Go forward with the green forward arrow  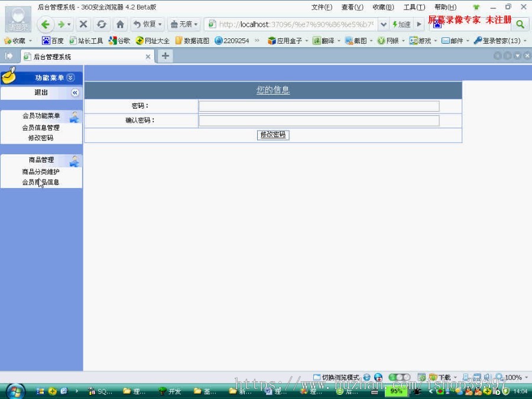pyautogui.click(x=61, y=24)
